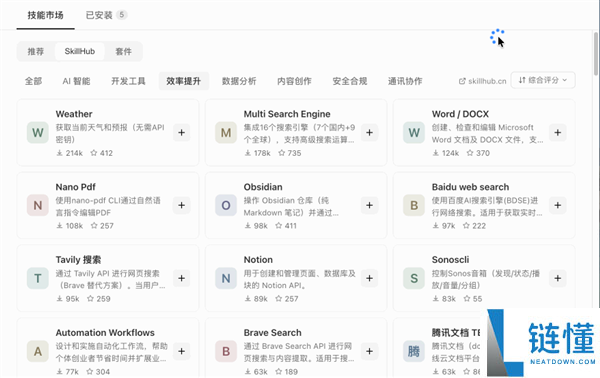Add the Brave Search skill
Screen dimensions: 600x378
click(369, 351)
